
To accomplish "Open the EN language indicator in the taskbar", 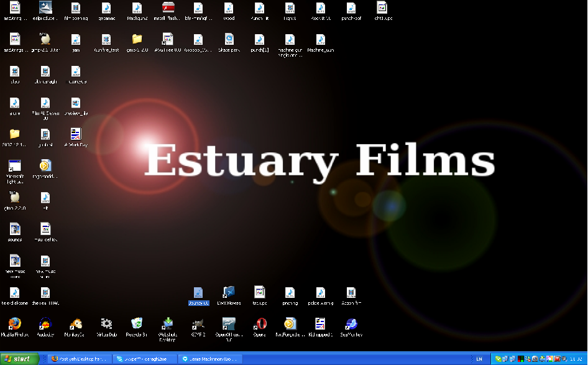I will point(479,359).
